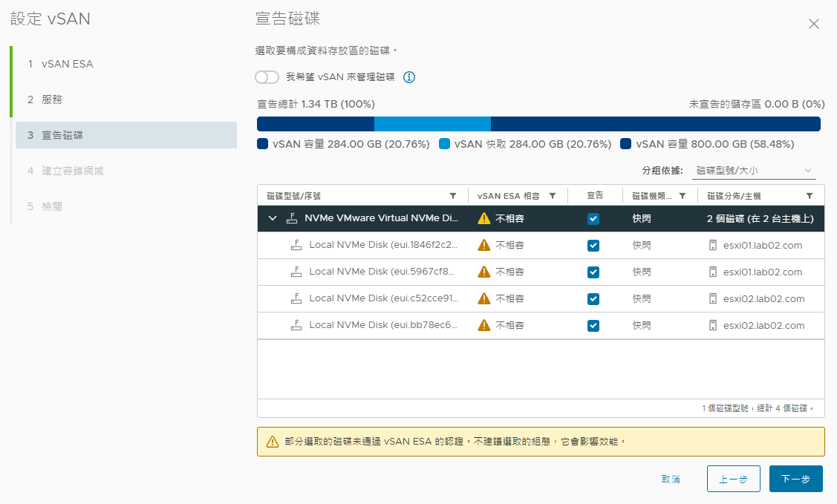This screenshot has height=504, width=837.
Task: Click warning icon for disk eui.5967cf8
Action: (x=484, y=272)
